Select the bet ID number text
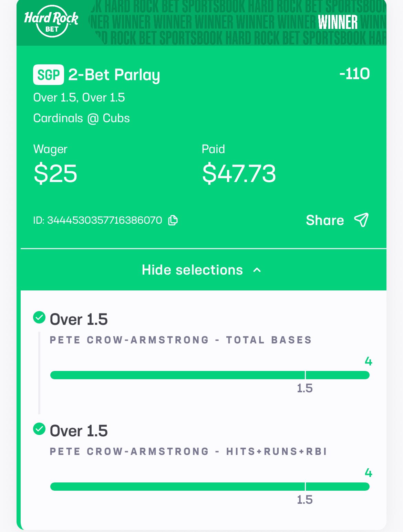Viewport: 403px width, 532px height. point(104,220)
